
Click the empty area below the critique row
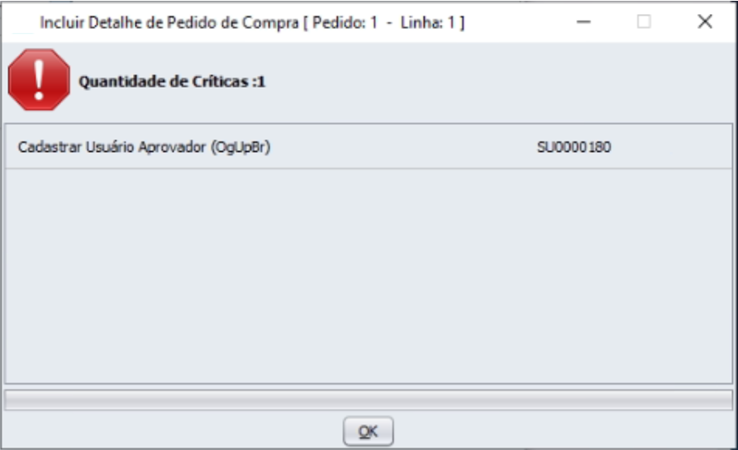click(x=369, y=276)
